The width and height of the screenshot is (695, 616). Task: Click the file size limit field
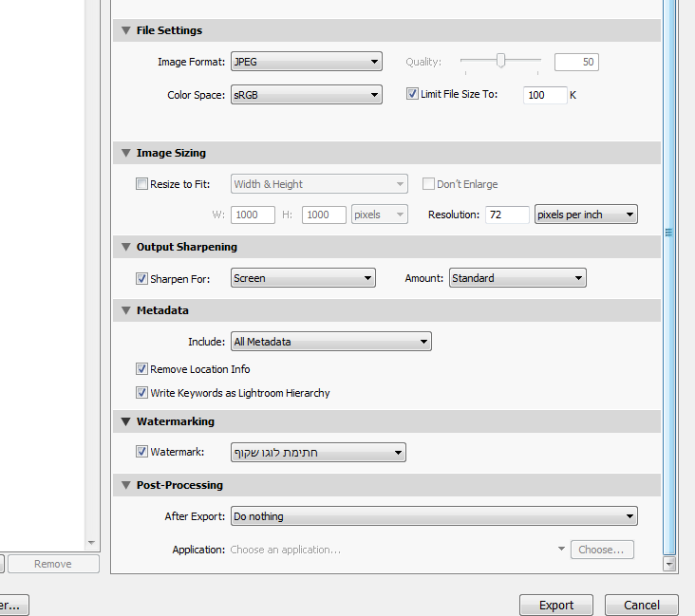click(x=545, y=95)
